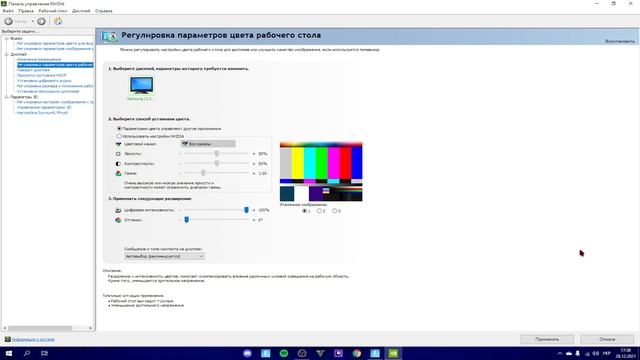The width and height of the screenshot is (640, 360).
Task: Open 'Установка нескольких дисплеев' task
Action: (x=48, y=91)
